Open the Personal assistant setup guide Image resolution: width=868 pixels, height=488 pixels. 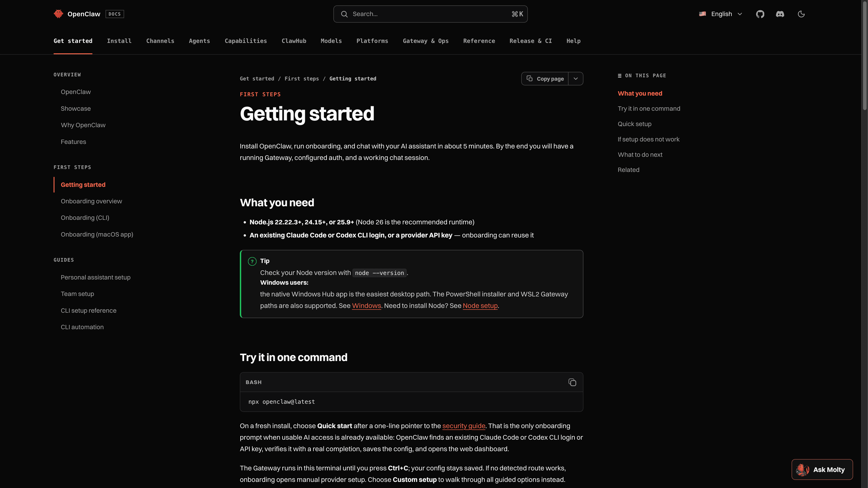click(95, 277)
